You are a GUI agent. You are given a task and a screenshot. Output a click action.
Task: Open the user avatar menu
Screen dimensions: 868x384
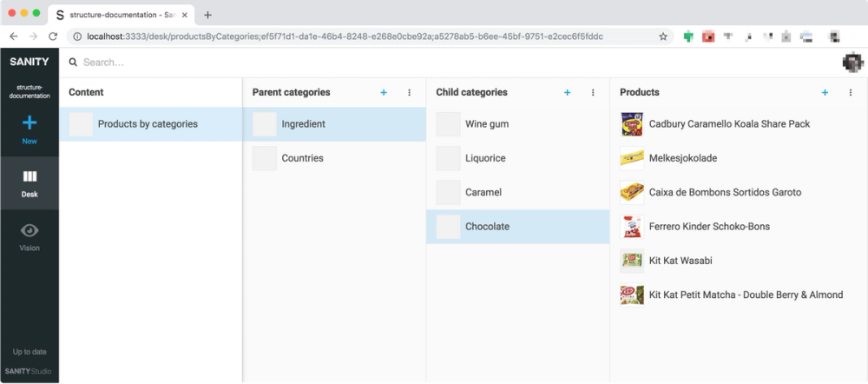coord(852,62)
